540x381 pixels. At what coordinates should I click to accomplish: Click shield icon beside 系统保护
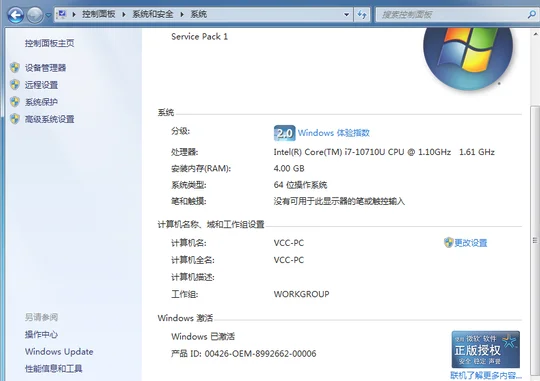[x=15, y=102]
